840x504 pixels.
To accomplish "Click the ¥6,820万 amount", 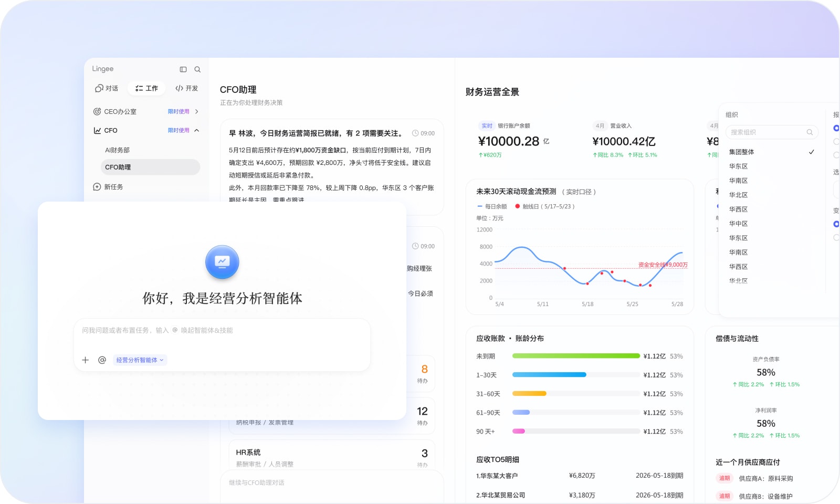I will (582, 476).
